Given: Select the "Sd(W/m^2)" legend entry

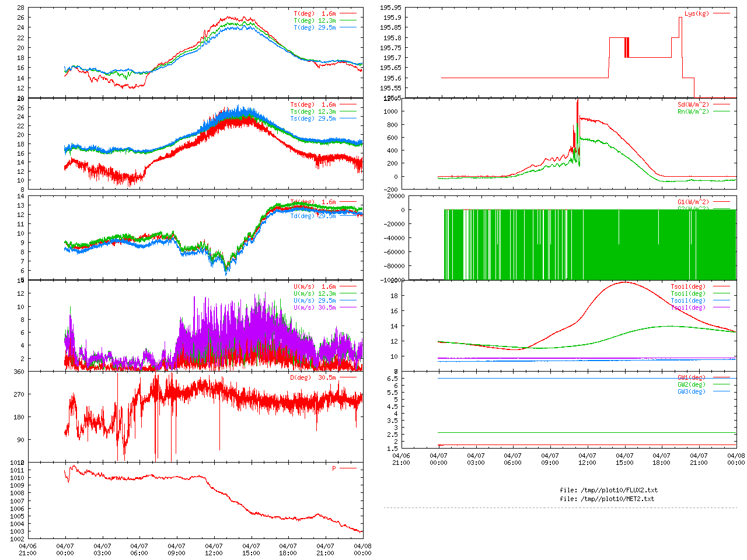Looking at the screenshot, I should pos(693,104).
